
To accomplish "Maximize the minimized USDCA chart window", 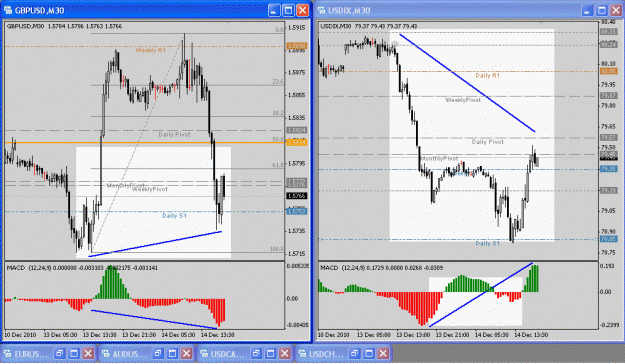I will (270, 353).
